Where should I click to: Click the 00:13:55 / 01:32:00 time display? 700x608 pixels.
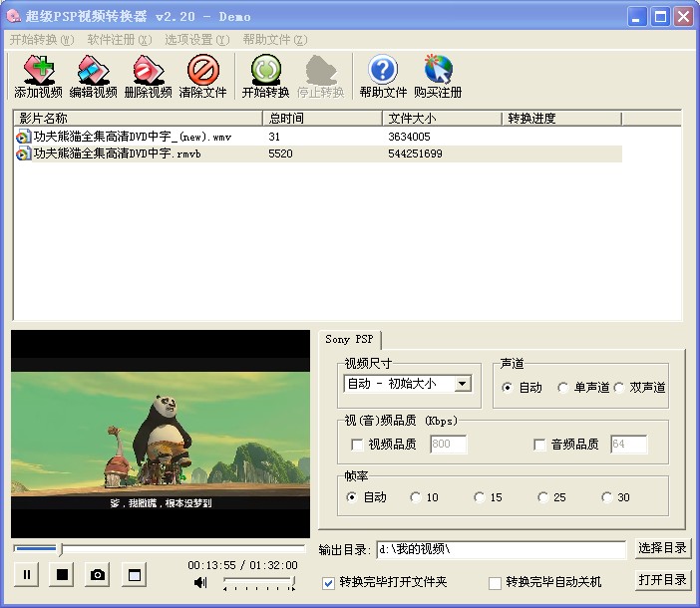[242, 565]
